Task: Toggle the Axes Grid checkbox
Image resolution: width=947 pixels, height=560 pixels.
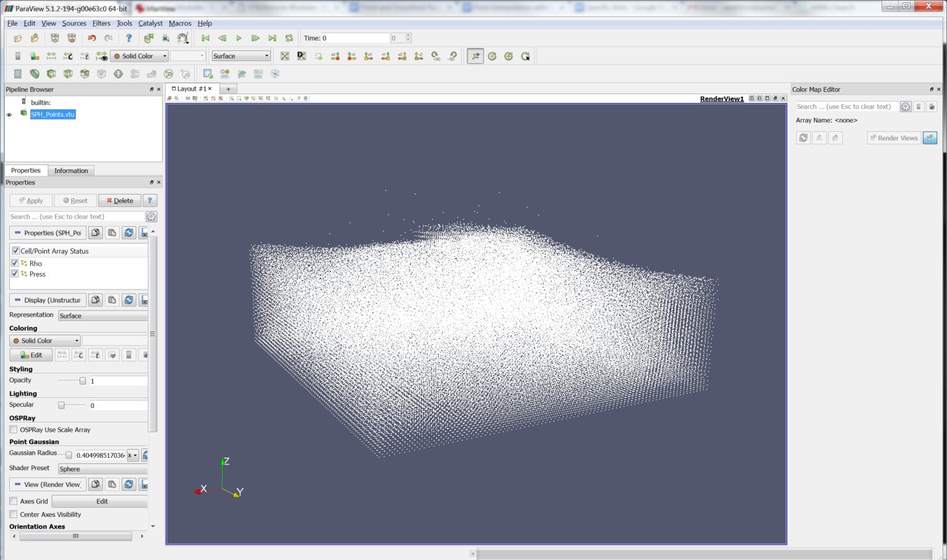Action: [x=13, y=501]
